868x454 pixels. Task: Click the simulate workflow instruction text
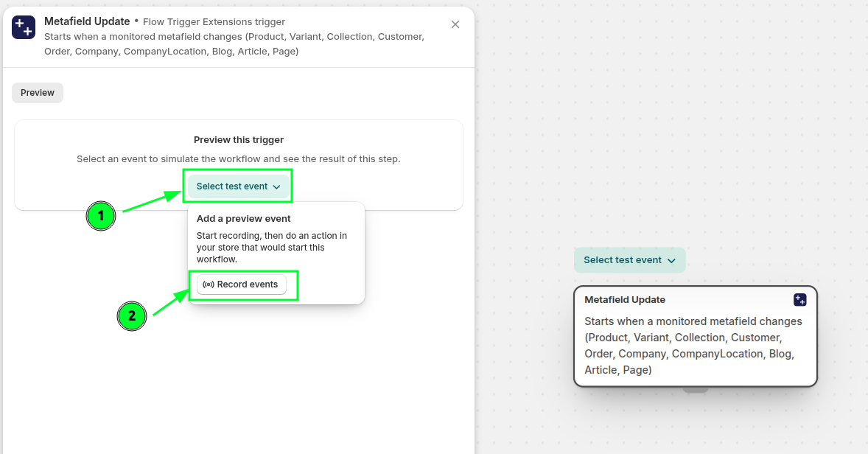[239, 159]
